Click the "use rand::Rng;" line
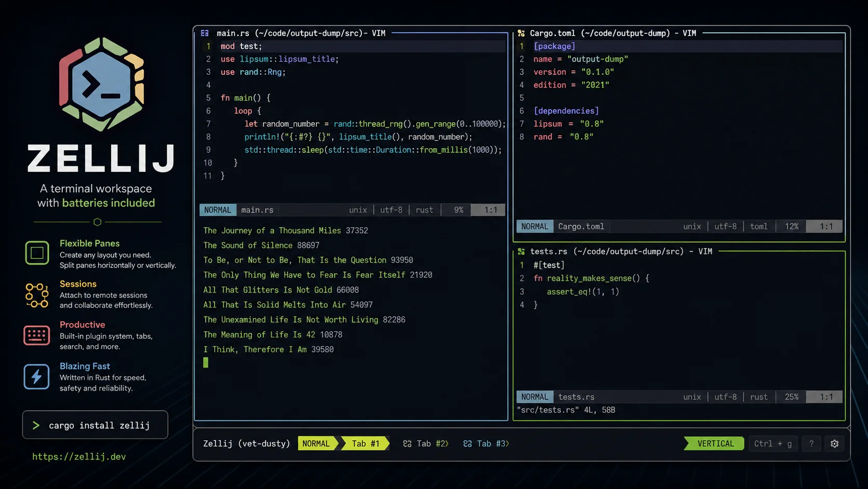The width and height of the screenshot is (868, 489). pyautogui.click(x=253, y=72)
